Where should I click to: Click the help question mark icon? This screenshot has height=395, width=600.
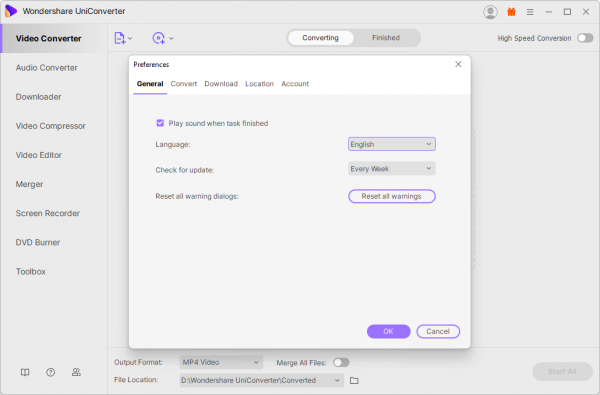(51, 372)
